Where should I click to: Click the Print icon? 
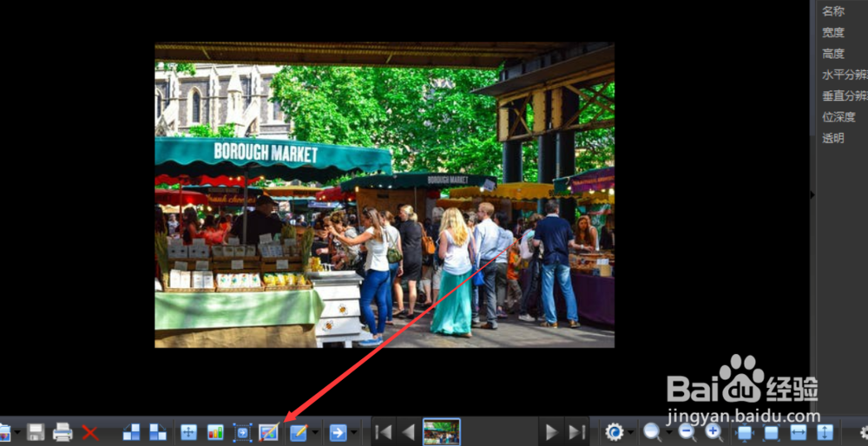[x=62, y=432]
